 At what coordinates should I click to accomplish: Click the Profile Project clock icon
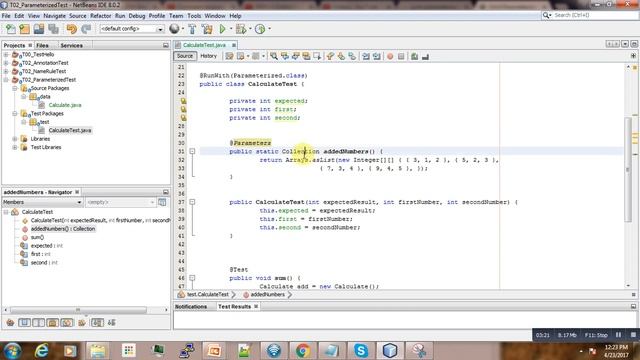[x=260, y=29]
